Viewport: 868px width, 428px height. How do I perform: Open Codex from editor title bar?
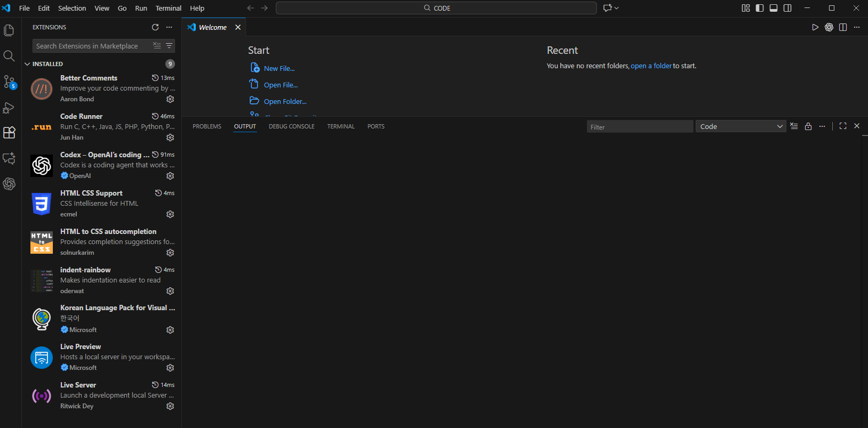829,27
